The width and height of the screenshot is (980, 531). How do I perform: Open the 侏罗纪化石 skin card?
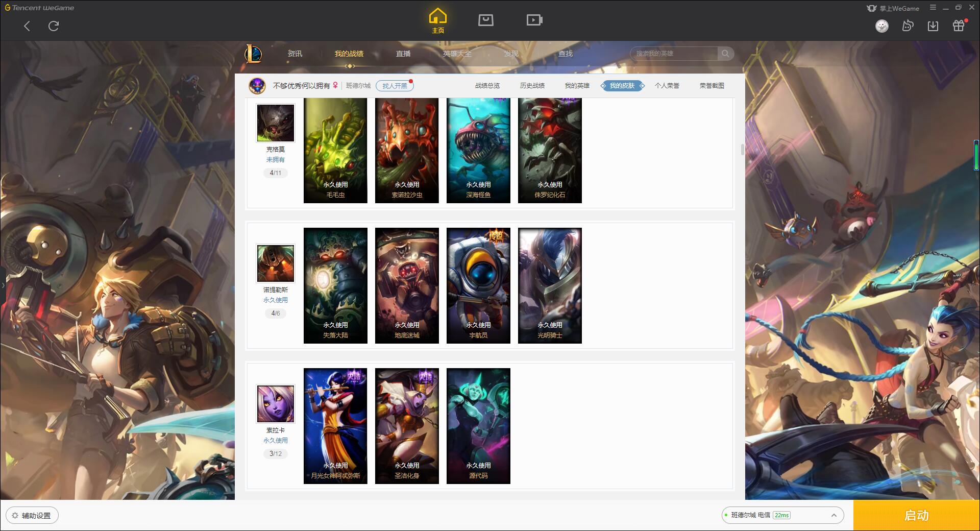[550, 151]
